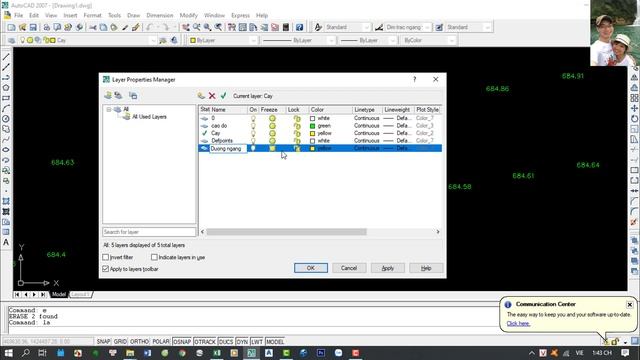Open New Property Filter icon
The image size is (640, 360).
click(x=108, y=96)
